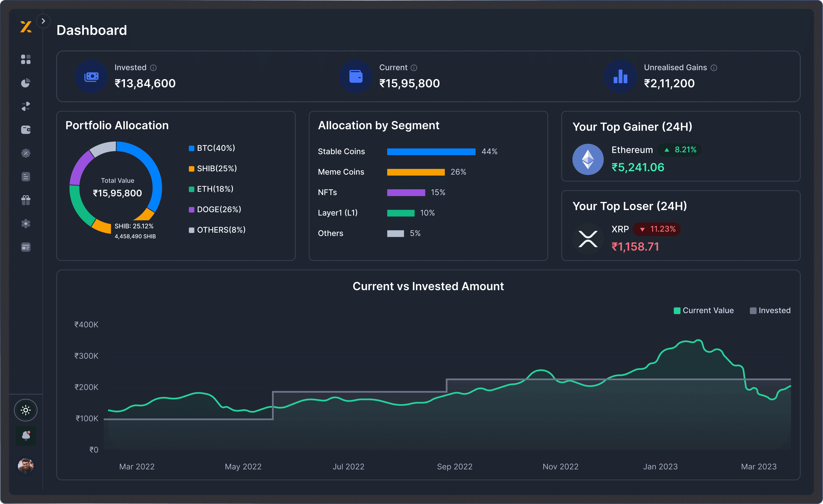823x504 pixels.
Task: Toggle the DOGE(26%) legend entry
Action: coord(215,209)
